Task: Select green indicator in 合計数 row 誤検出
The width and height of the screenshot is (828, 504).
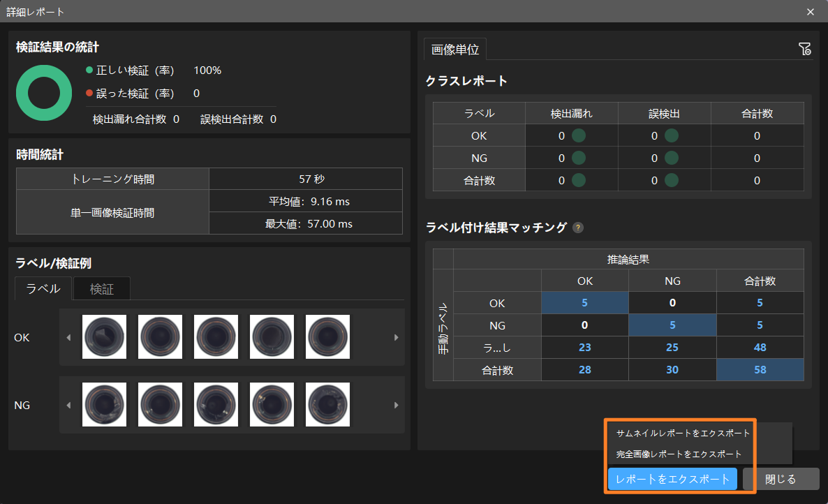Action: 672,181
